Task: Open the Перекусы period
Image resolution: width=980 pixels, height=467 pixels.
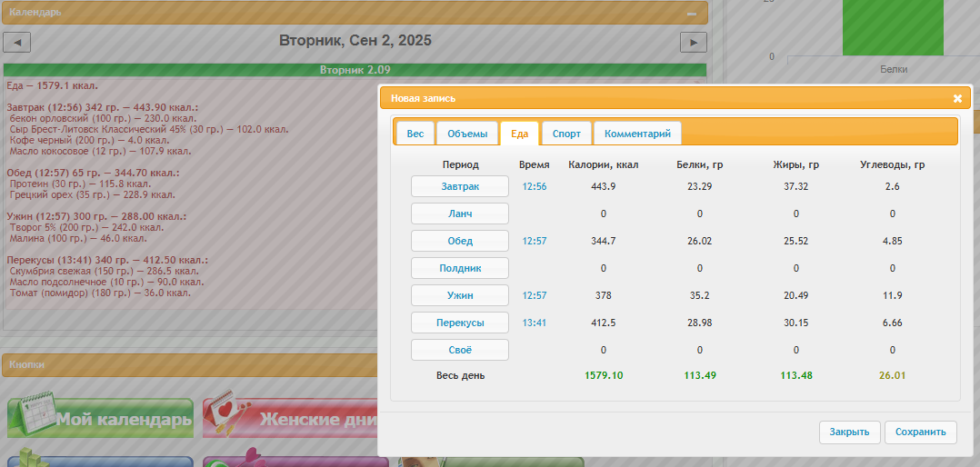Action: (460, 323)
